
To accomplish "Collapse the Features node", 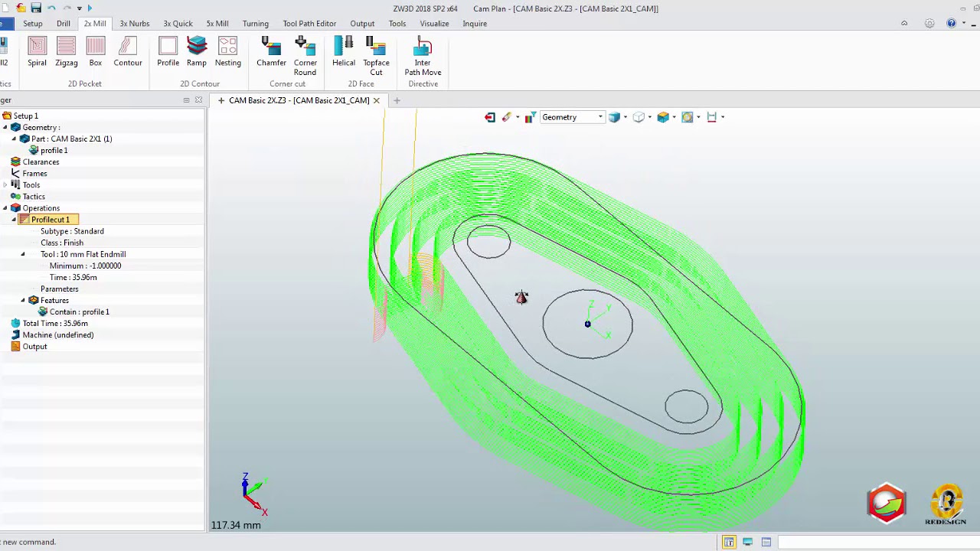I will 23,300.
